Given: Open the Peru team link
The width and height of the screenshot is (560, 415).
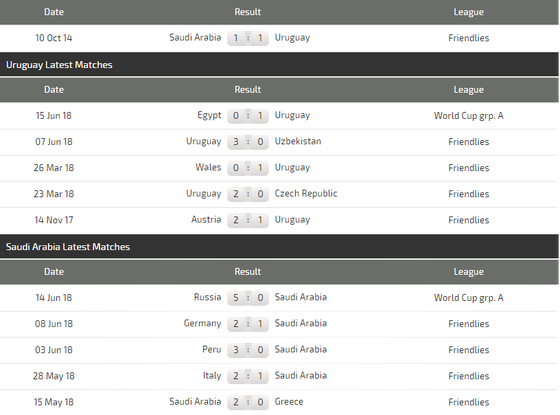Looking at the screenshot, I should (212, 349).
